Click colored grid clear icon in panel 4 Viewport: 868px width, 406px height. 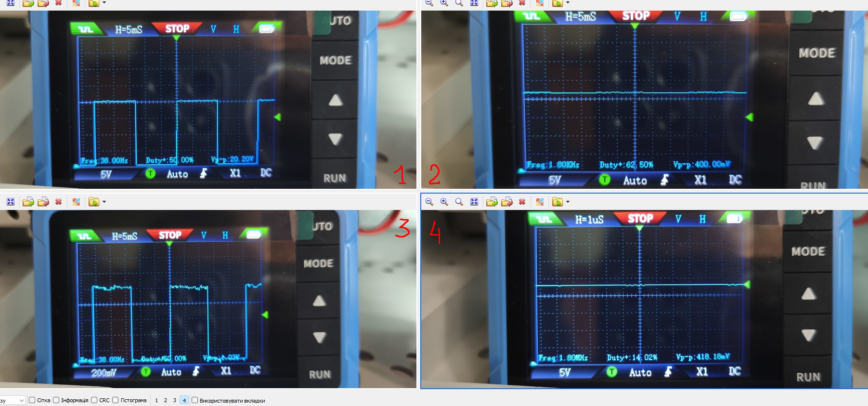(540, 202)
